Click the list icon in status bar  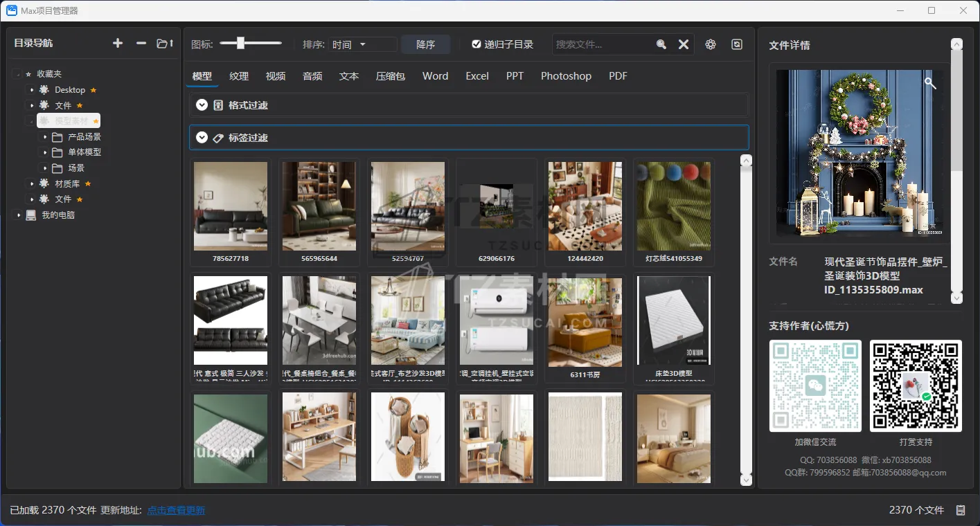pos(961,510)
